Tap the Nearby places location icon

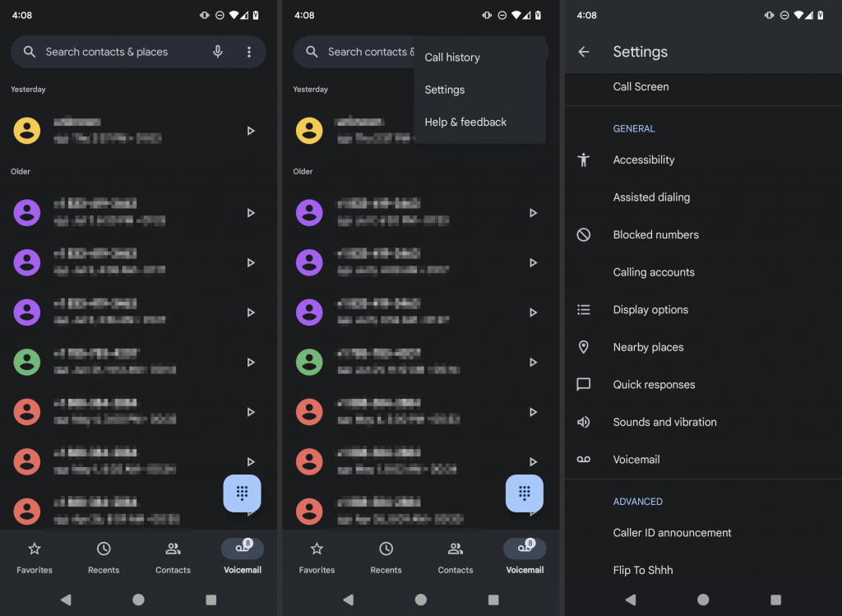pos(584,346)
